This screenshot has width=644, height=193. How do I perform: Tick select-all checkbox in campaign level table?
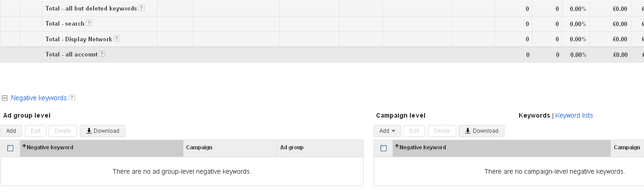coord(384,148)
